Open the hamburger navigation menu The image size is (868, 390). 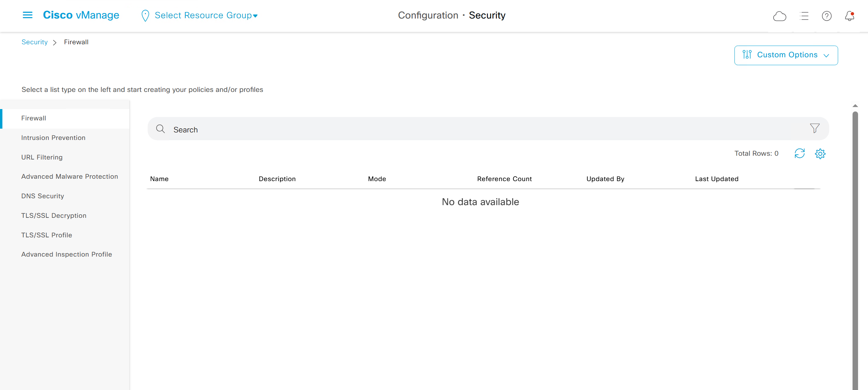(27, 15)
